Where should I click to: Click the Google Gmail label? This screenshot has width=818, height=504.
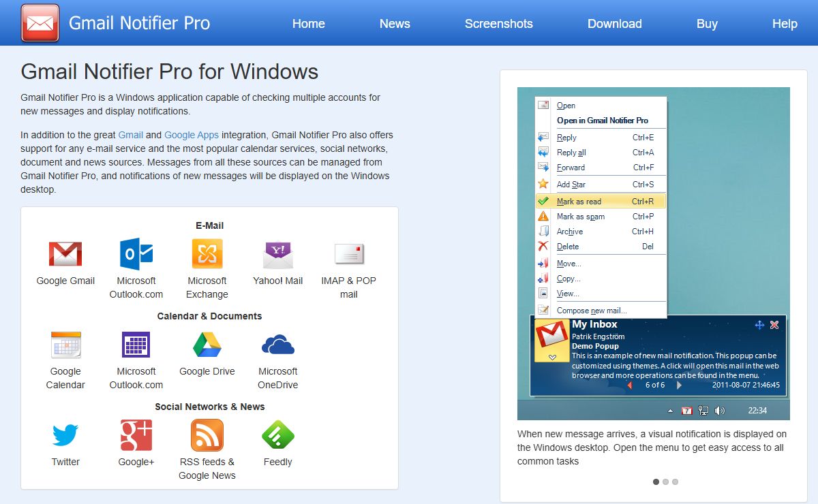65,281
